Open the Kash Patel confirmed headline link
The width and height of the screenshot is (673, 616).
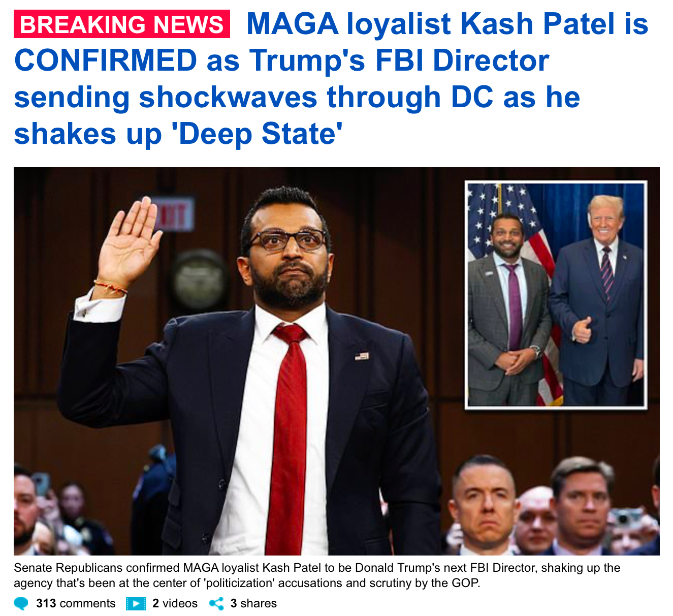(x=331, y=79)
